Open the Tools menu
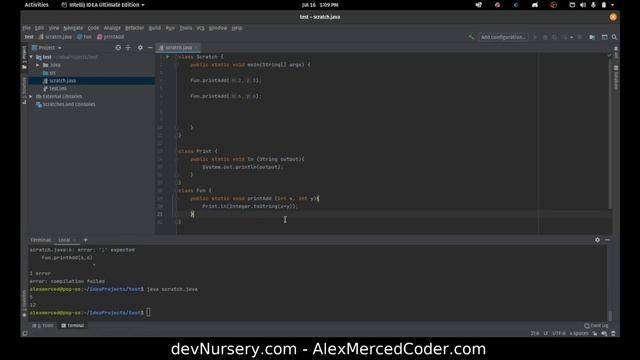640x360 pixels. tap(186, 28)
